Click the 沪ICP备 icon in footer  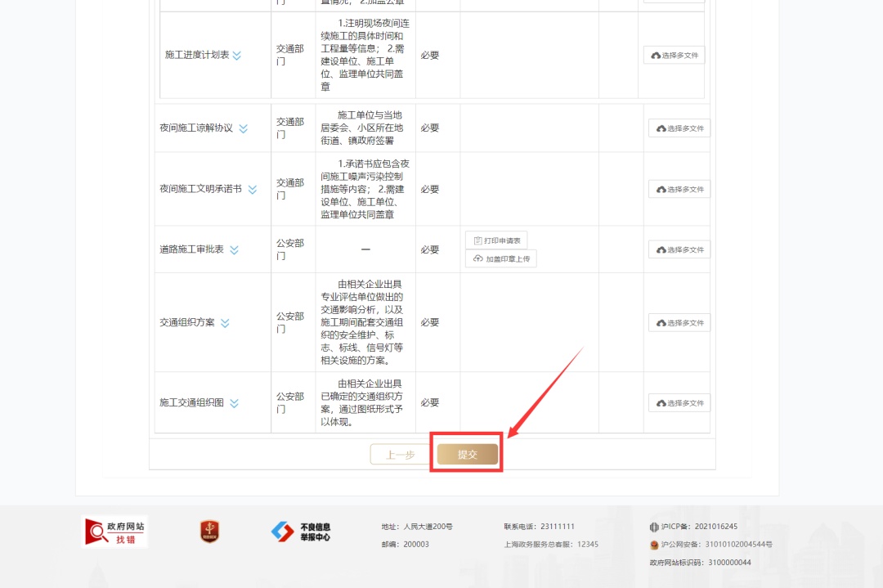coord(654,527)
